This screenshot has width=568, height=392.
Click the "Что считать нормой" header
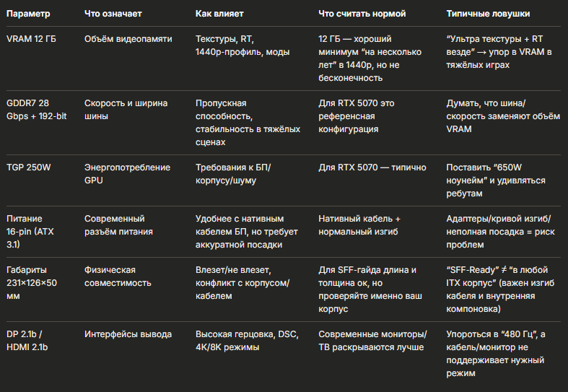click(x=362, y=14)
